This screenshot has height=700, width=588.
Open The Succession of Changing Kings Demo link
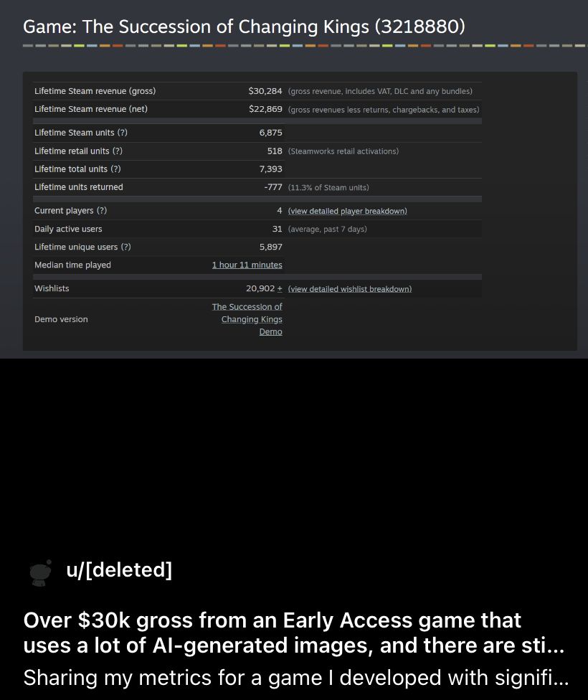click(x=247, y=319)
